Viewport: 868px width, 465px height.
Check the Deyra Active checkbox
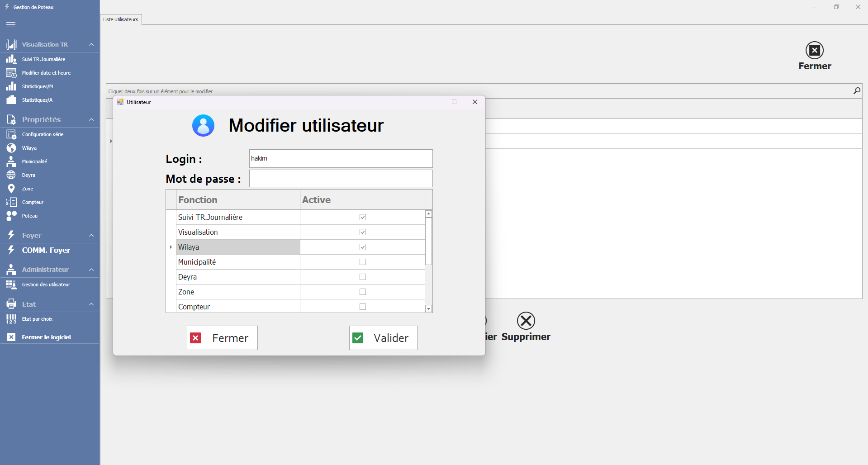click(x=362, y=277)
